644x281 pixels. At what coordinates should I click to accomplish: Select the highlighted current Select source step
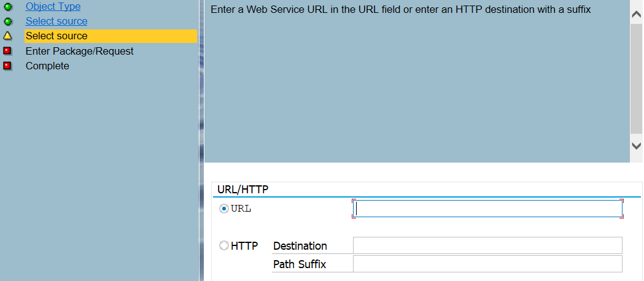(111, 36)
